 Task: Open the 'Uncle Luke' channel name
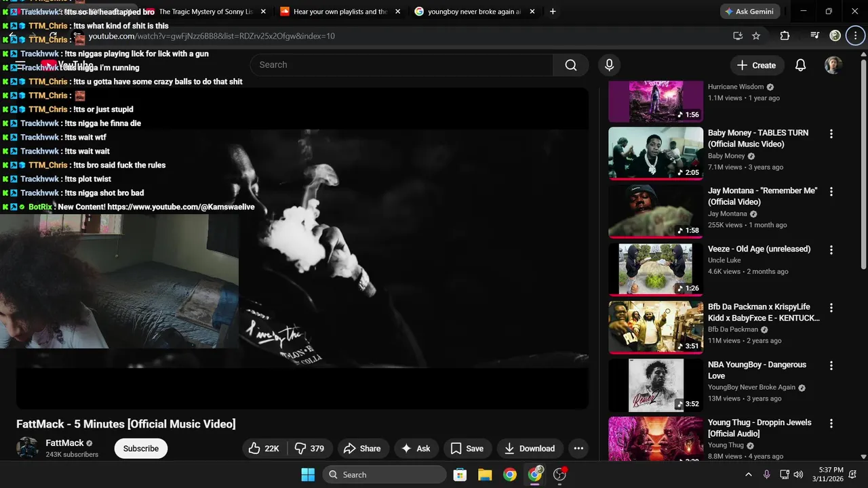pos(724,260)
